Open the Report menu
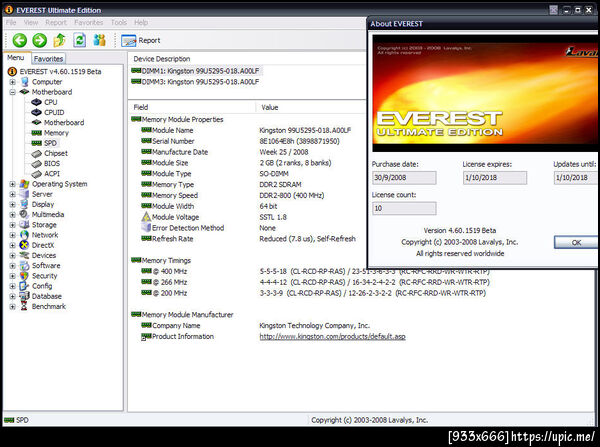Image resolution: width=600 pixels, height=447 pixels. point(56,23)
